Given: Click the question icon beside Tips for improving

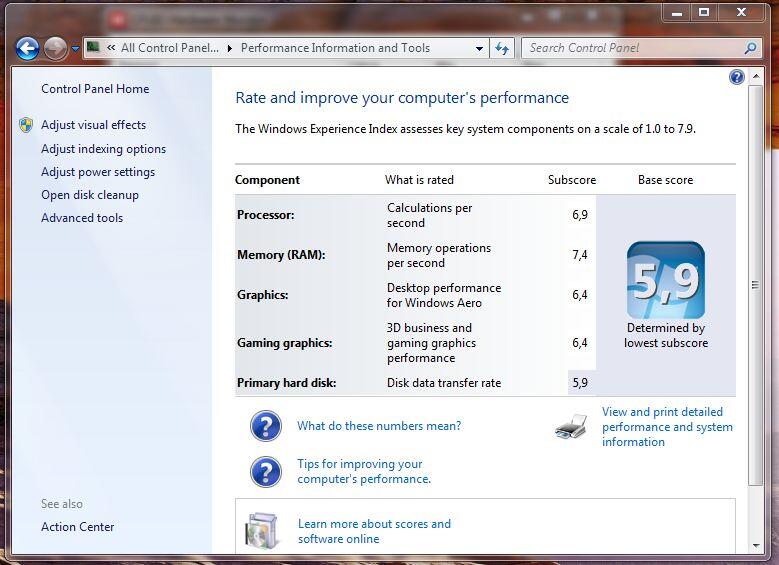Looking at the screenshot, I should pos(266,472).
